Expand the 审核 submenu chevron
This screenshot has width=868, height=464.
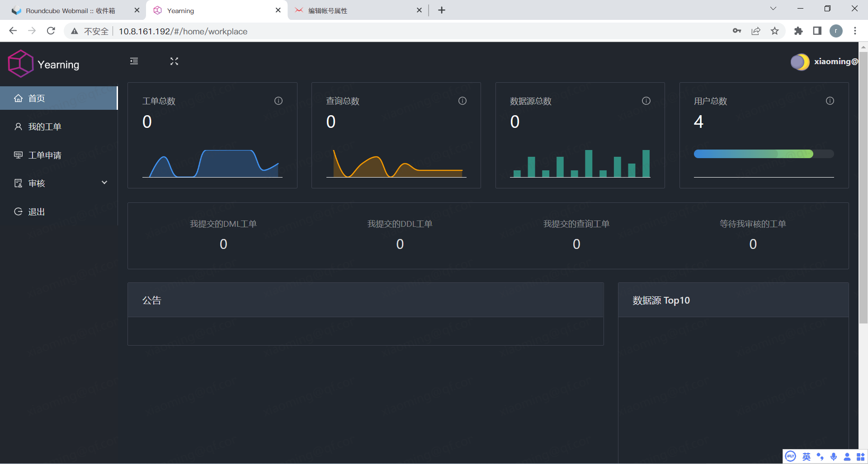pyautogui.click(x=104, y=183)
